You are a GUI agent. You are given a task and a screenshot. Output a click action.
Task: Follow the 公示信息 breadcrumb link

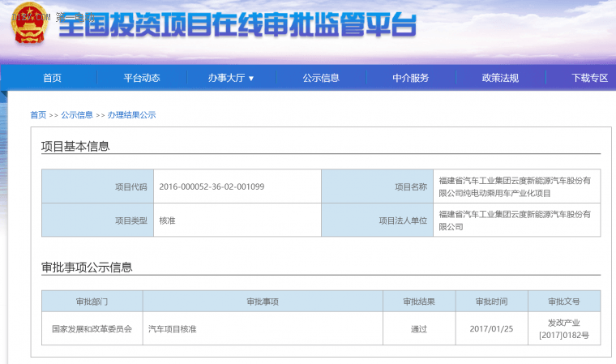(x=77, y=115)
